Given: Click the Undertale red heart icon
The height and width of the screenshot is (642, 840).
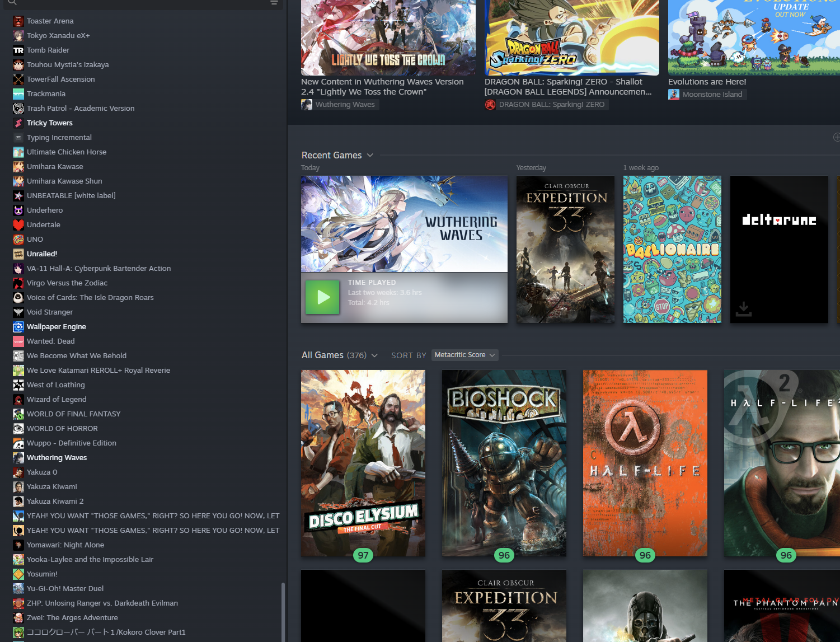Looking at the screenshot, I should [18, 225].
